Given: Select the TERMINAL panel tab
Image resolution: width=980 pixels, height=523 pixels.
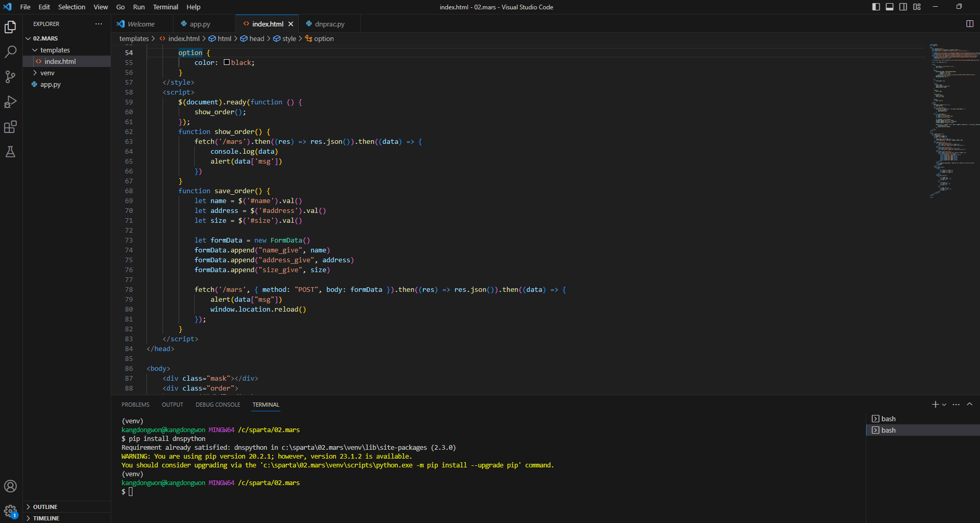Looking at the screenshot, I should tap(266, 405).
